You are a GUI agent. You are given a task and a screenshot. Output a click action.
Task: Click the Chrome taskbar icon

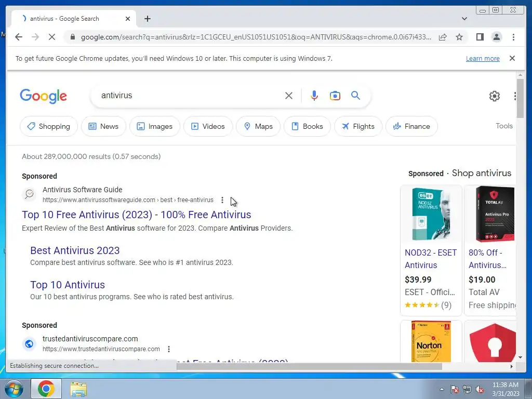(x=46, y=389)
